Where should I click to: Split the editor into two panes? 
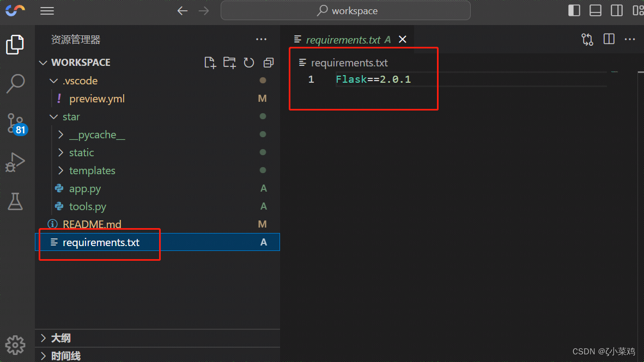(609, 39)
